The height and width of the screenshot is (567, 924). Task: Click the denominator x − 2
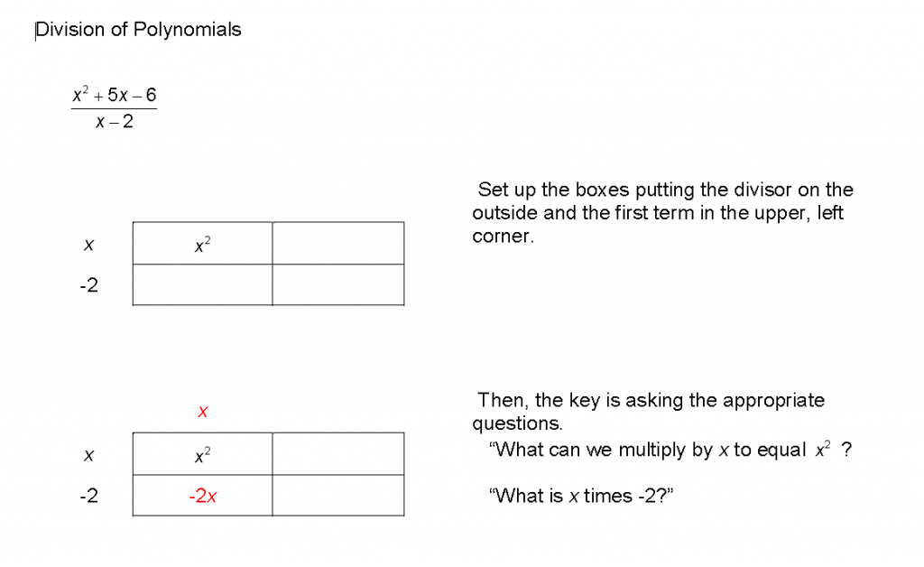(x=115, y=121)
